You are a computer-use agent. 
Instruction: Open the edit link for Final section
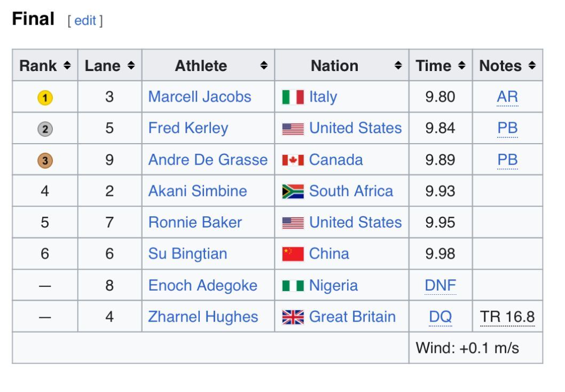[85, 21]
